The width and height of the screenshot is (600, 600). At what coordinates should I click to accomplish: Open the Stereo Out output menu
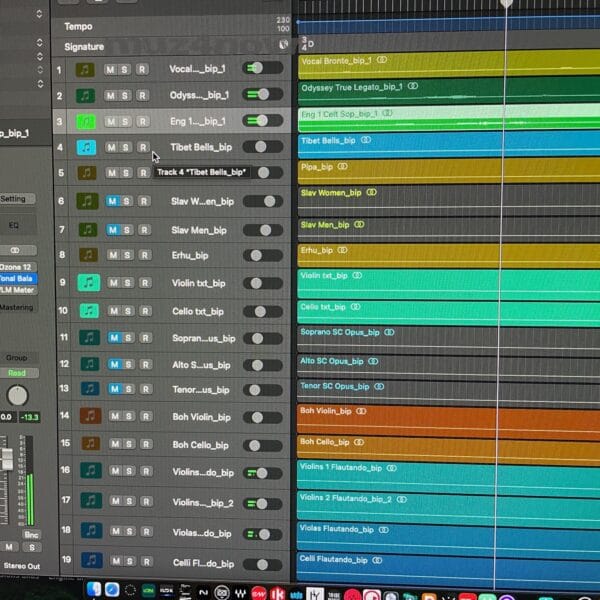pyautogui.click(x=21, y=566)
